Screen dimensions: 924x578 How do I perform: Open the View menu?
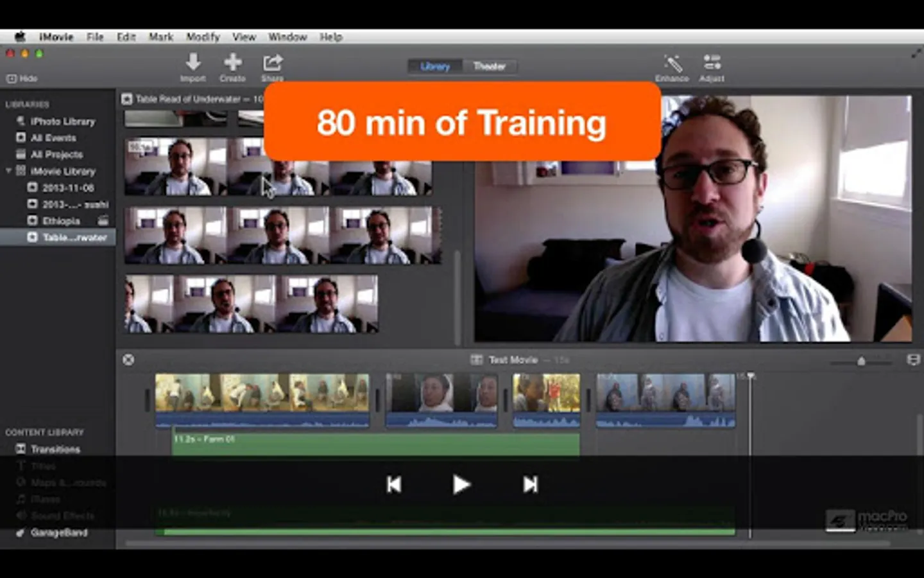pyautogui.click(x=244, y=37)
